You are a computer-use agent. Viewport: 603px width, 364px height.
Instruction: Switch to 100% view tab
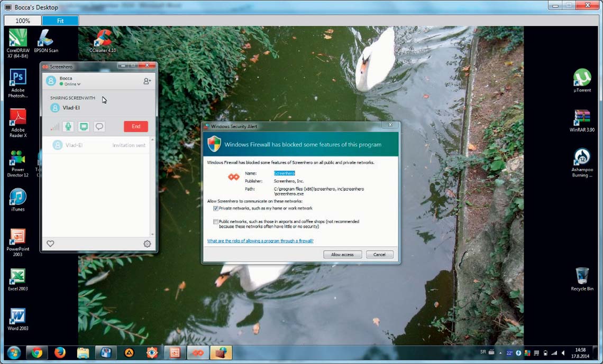[x=23, y=21]
